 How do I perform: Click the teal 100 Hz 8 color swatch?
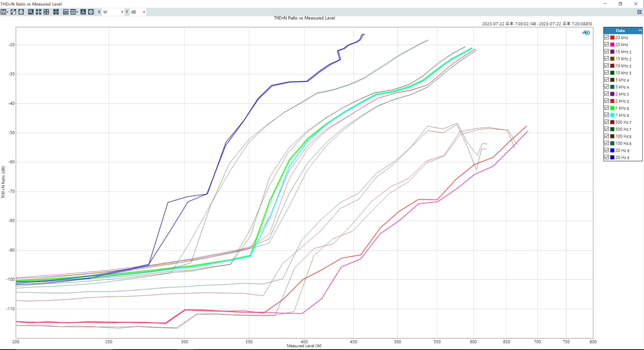(613, 143)
